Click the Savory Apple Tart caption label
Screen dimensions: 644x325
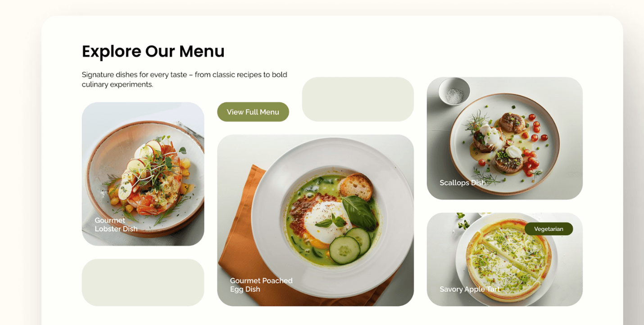tap(470, 289)
